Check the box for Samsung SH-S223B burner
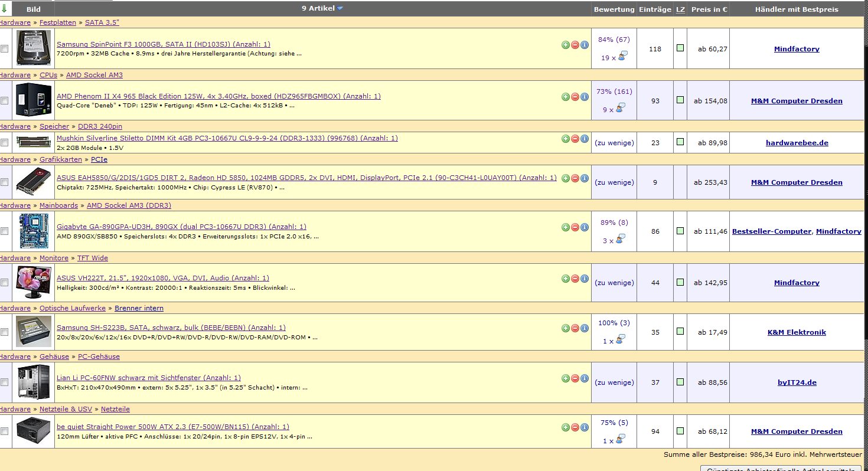Screen dimensions: 868x471 pos(5,332)
